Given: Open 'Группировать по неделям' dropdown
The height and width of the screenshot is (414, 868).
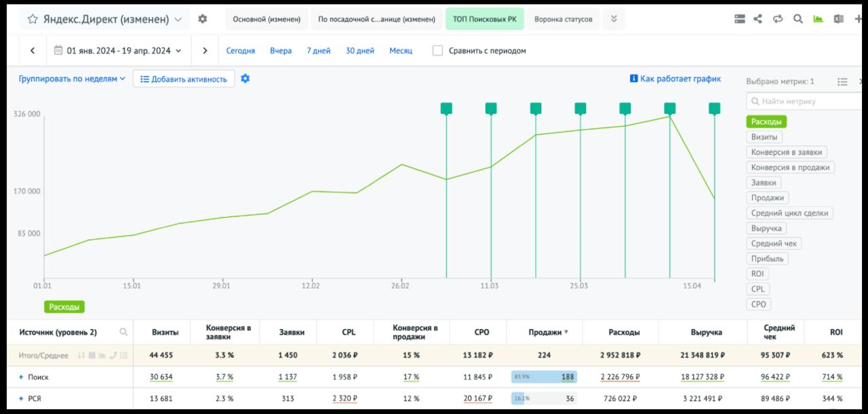Looking at the screenshot, I should 72,79.
